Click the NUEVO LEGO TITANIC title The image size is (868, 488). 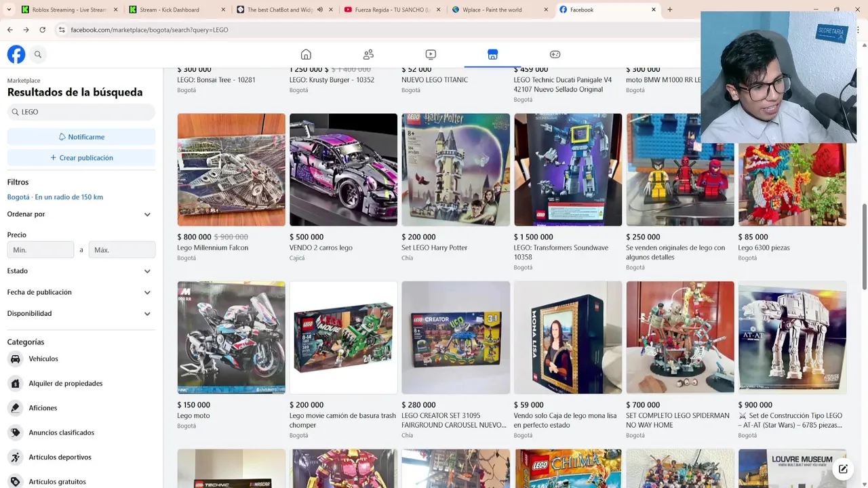(x=435, y=80)
